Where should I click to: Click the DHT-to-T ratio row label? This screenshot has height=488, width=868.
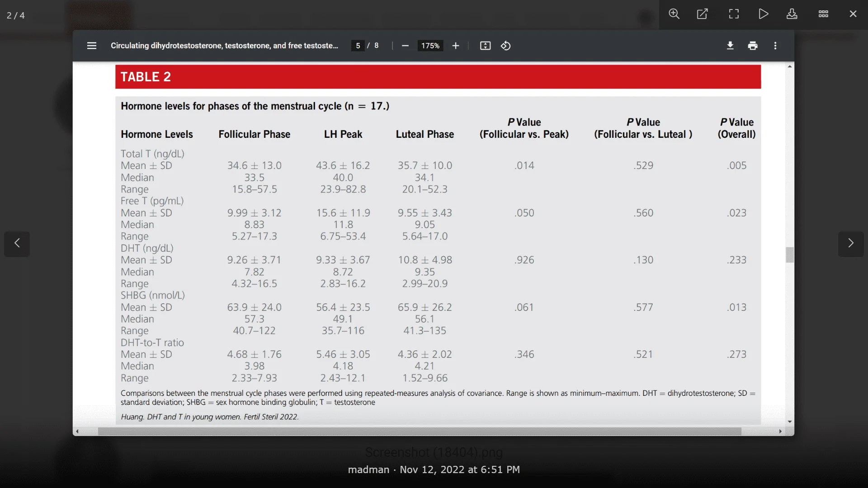click(152, 343)
